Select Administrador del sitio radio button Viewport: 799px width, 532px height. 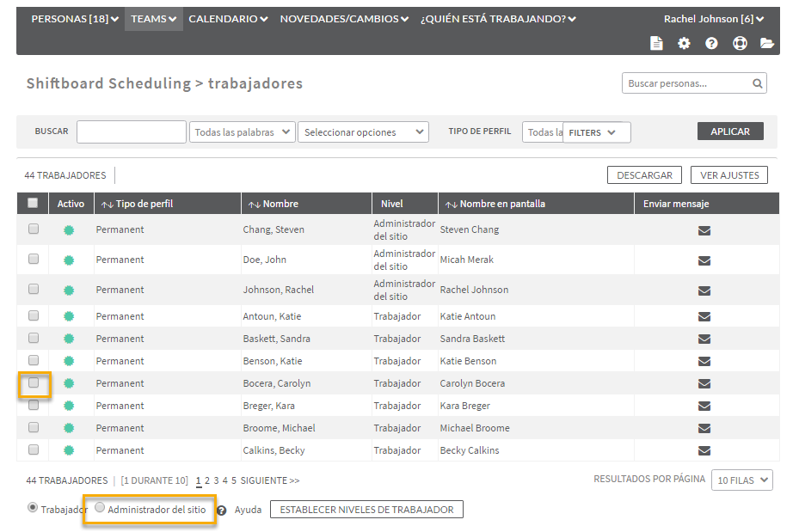(x=100, y=507)
